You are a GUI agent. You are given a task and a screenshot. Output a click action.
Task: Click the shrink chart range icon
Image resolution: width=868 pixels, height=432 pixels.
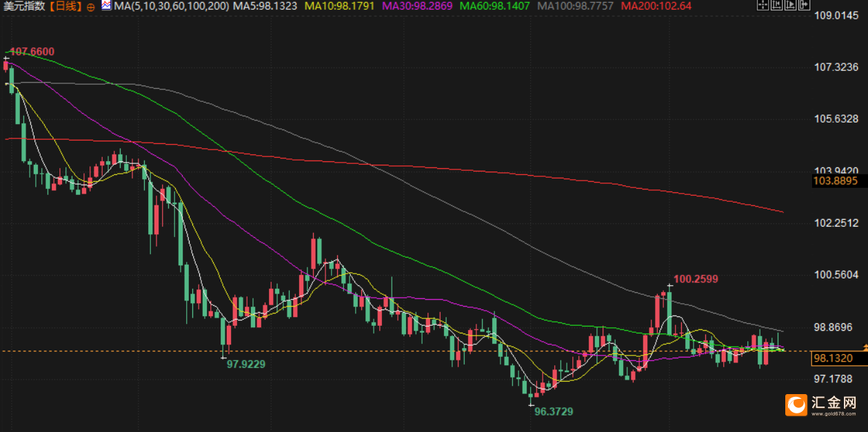point(776,5)
